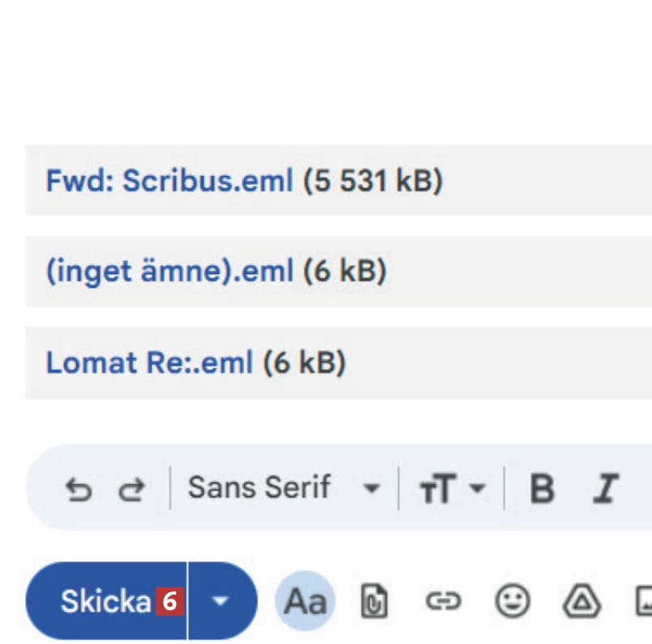Expand the arrow next to the text size icon
The image size is (652, 644).
click(x=478, y=489)
